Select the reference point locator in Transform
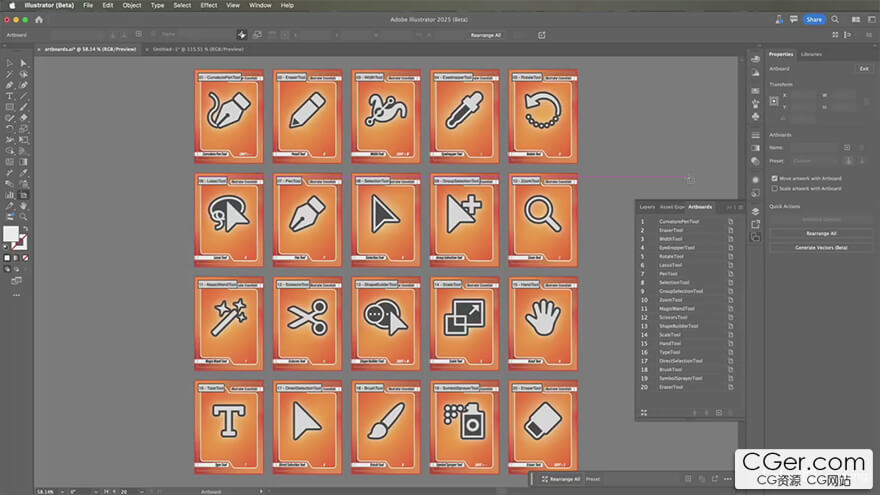Viewport: 880px width, 495px height. 774,101
